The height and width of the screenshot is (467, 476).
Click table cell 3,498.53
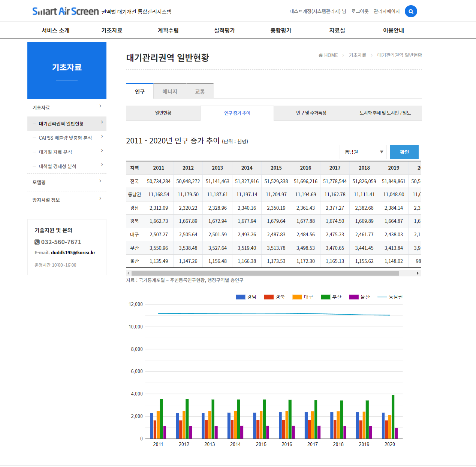[x=305, y=248]
